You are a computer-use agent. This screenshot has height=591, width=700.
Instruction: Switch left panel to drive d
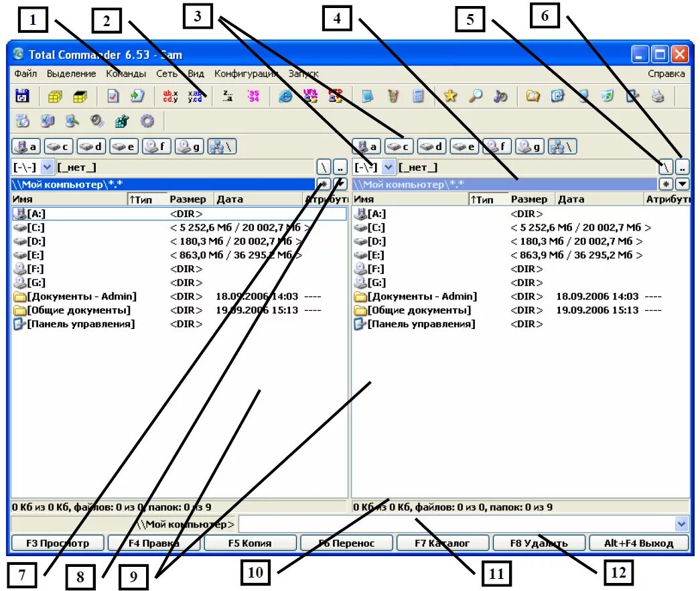[x=91, y=147]
